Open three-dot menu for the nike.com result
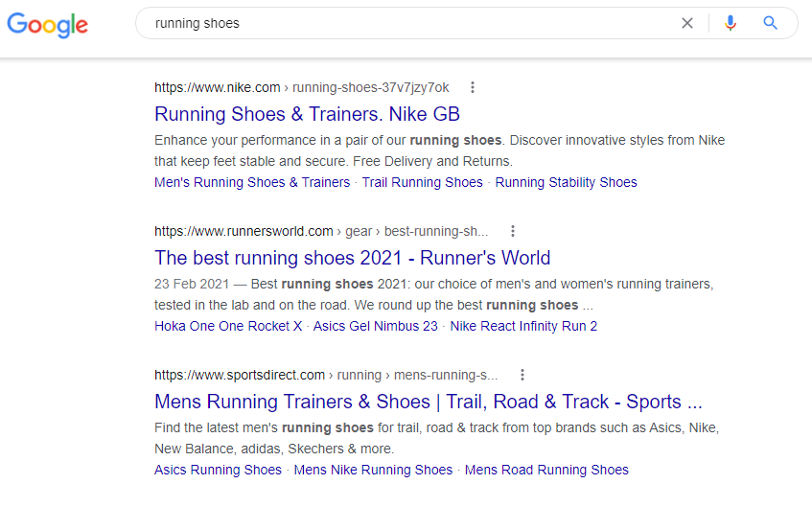 [x=473, y=87]
